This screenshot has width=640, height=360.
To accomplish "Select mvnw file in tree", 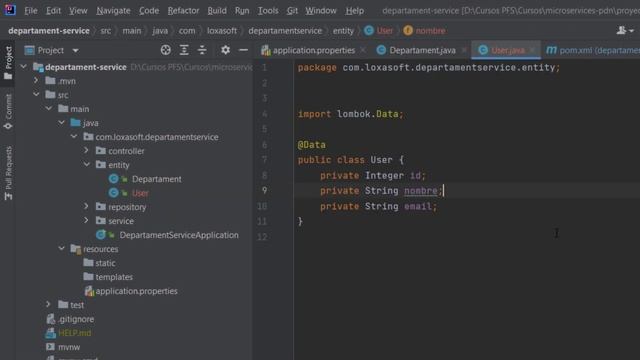I will [69, 347].
